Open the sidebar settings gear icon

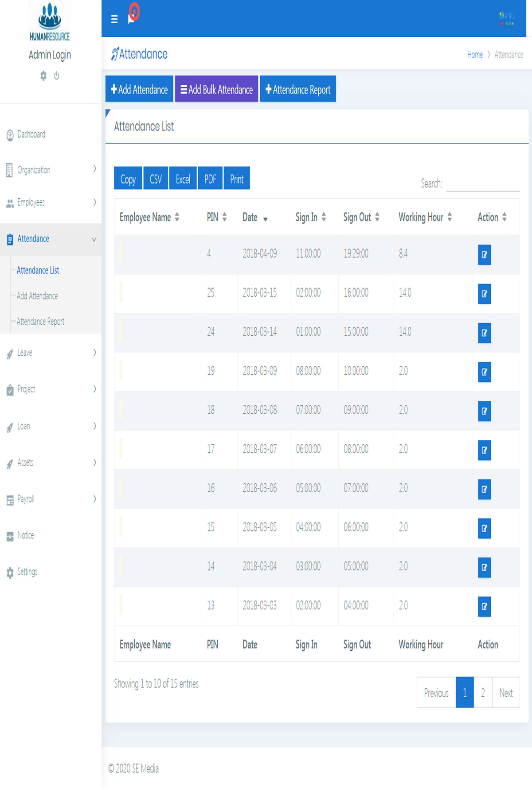point(43,76)
